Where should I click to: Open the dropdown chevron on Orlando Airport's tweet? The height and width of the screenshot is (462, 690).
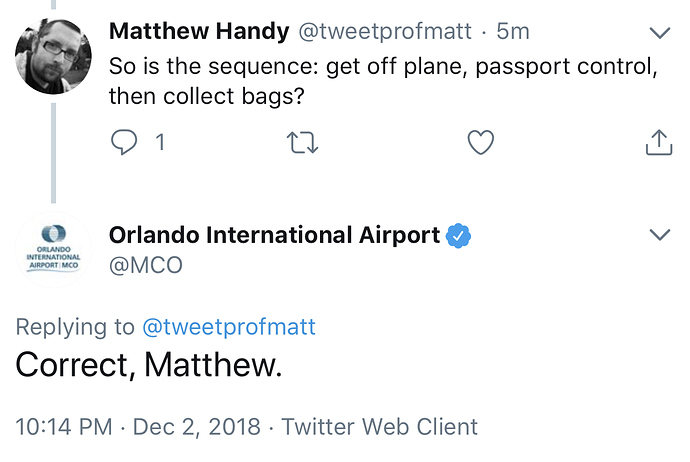(659, 236)
